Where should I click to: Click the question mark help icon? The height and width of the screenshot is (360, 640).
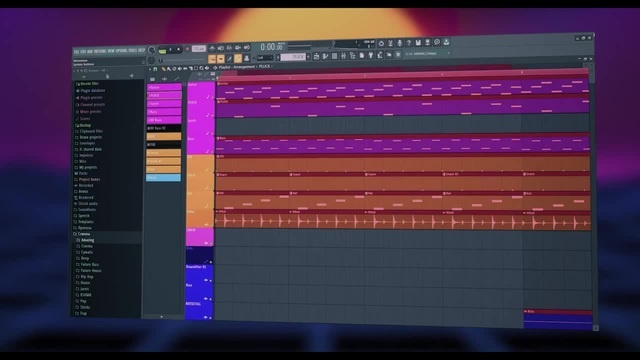click(409, 43)
